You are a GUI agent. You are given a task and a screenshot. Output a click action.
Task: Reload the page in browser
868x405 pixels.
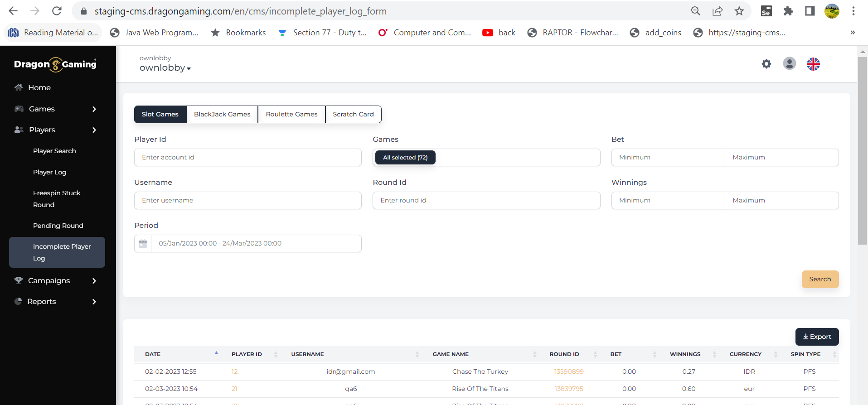point(57,11)
